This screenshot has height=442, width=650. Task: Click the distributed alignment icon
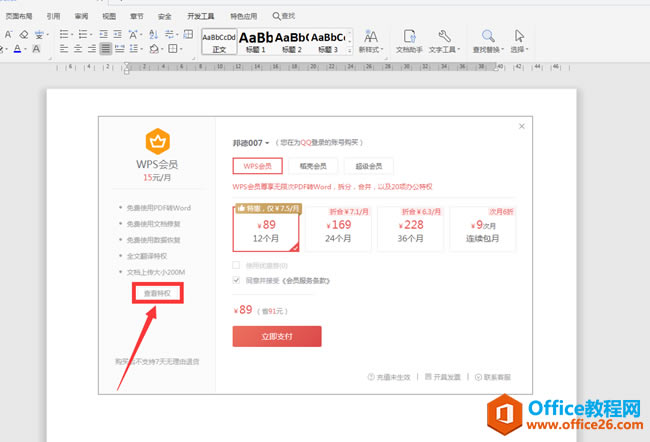[120, 49]
